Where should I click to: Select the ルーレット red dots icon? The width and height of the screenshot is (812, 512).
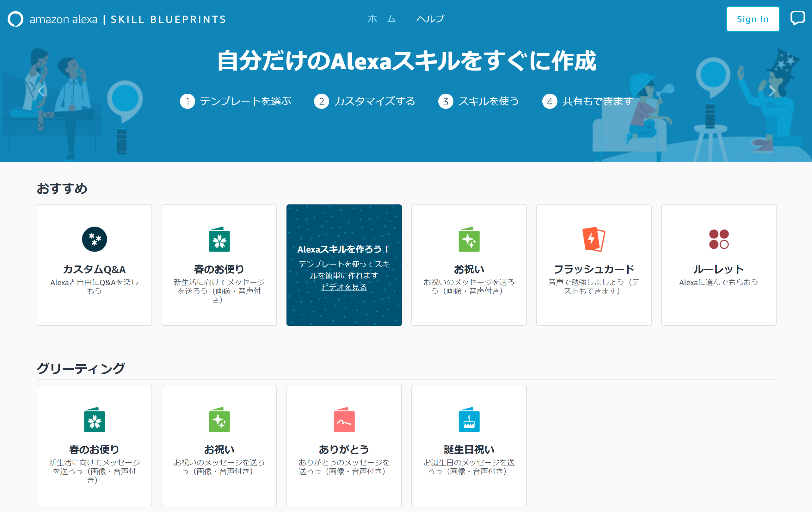(x=719, y=239)
